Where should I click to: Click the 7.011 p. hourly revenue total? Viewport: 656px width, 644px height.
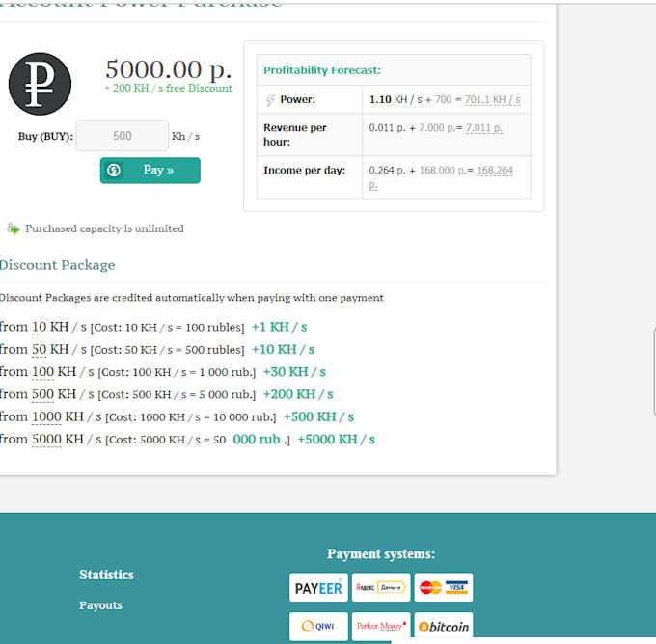coord(484,128)
